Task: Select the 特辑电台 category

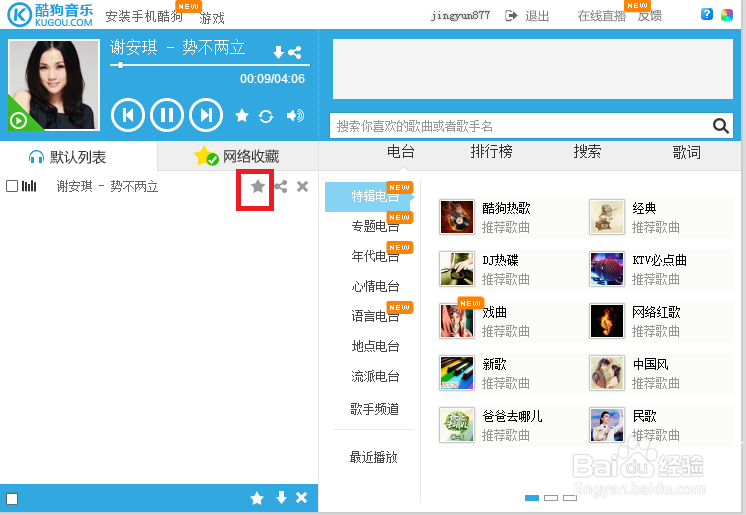Action: click(369, 197)
